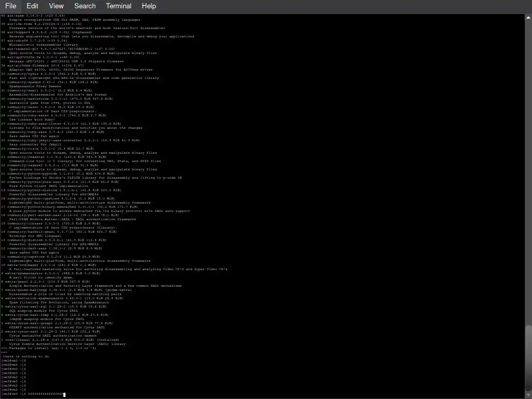The height and width of the screenshot is (399, 532).
Task: Click the community/capstone 4.0.2-6 package line
Action: 50,257
